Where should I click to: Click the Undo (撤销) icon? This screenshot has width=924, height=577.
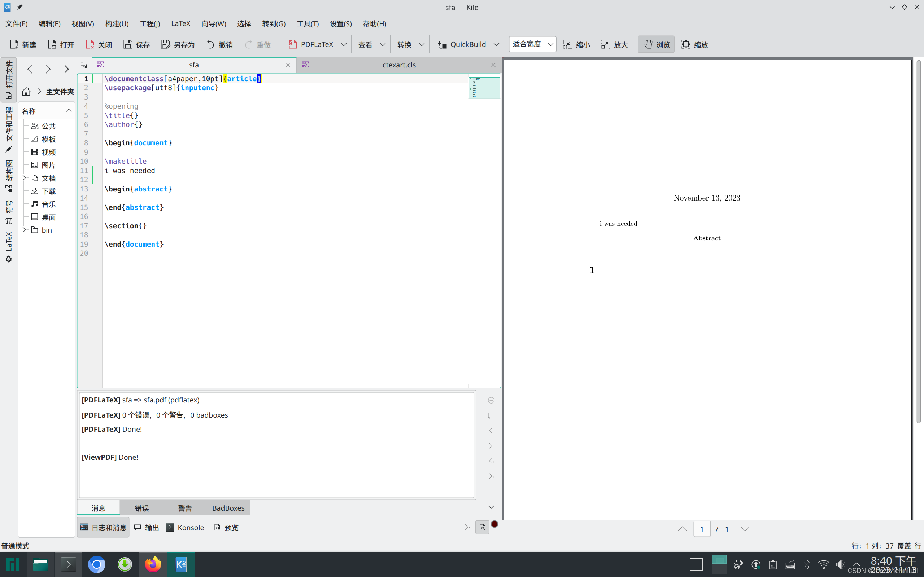211,44
